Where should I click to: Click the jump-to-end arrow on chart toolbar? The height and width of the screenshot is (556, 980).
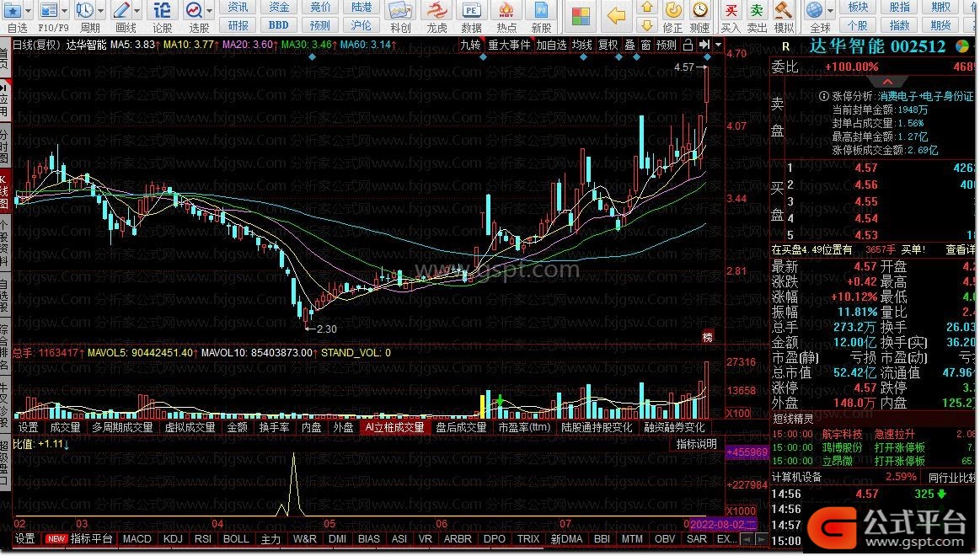[x=704, y=45]
